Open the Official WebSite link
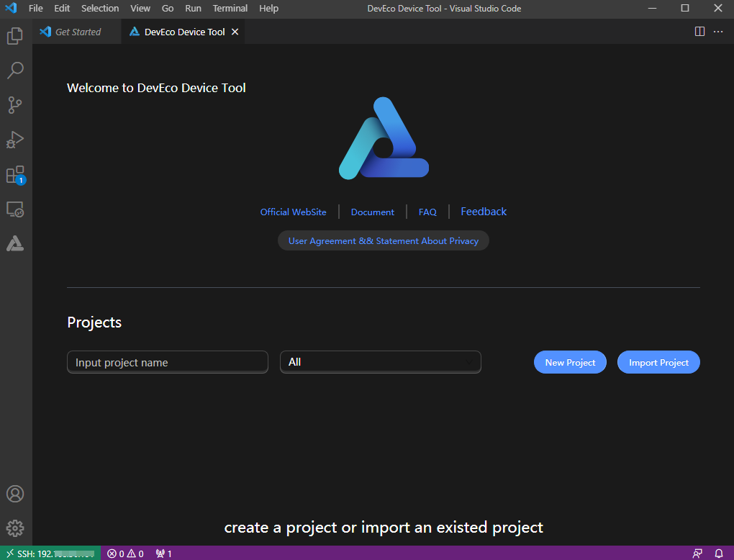Viewport: 734px width, 560px height. click(293, 212)
